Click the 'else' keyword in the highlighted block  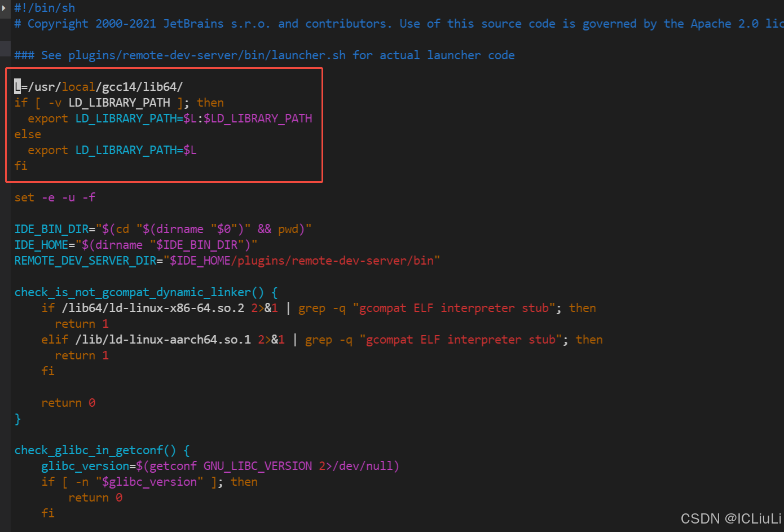pyautogui.click(x=28, y=134)
